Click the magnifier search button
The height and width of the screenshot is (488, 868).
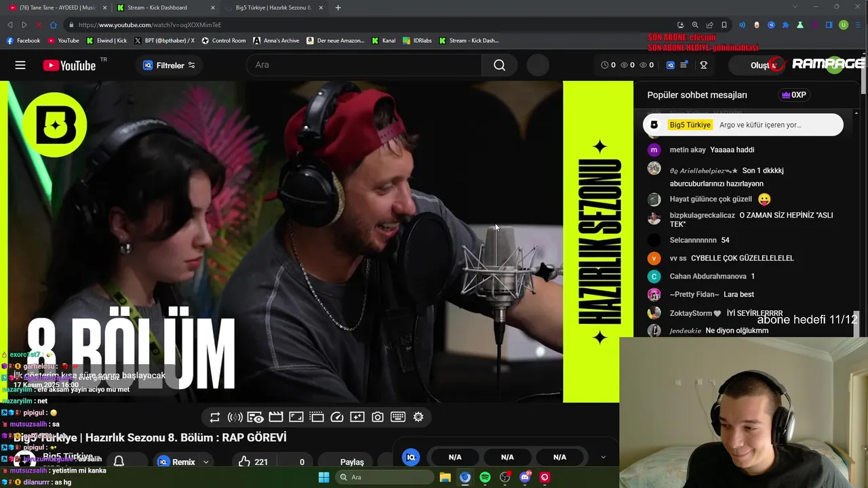click(499, 65)
